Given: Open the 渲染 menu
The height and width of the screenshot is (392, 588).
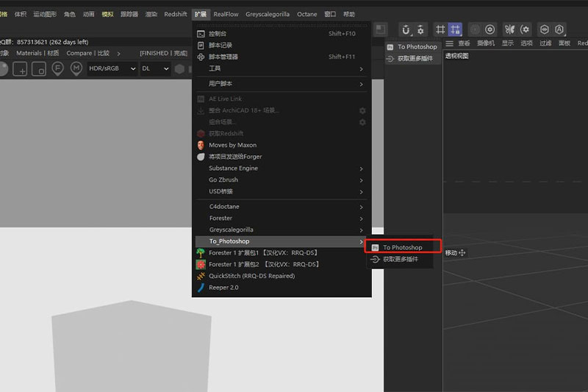Looking at the screenshot, I should pos(151,14).
